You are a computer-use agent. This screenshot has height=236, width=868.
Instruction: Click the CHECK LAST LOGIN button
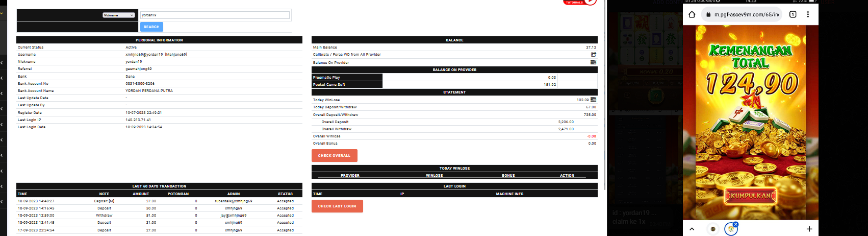pos(337,206)
